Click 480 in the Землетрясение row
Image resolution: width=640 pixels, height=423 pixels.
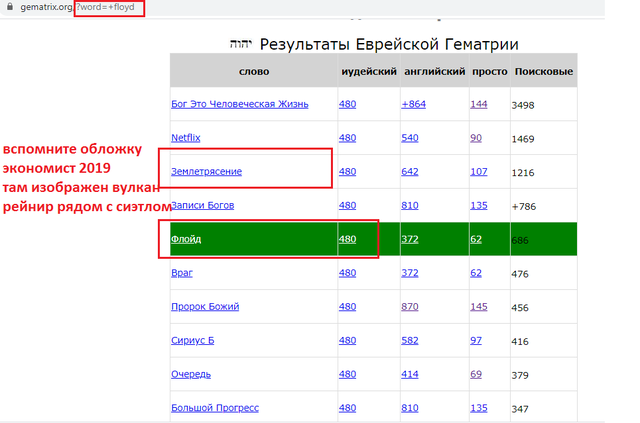(x=347, y=171)
